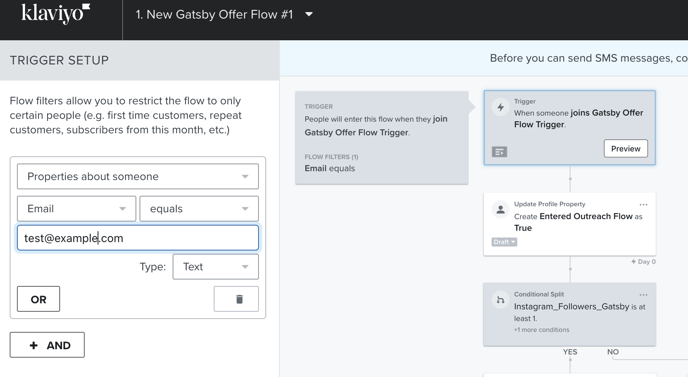Select the Update Profile Property card

pos(570,224)
